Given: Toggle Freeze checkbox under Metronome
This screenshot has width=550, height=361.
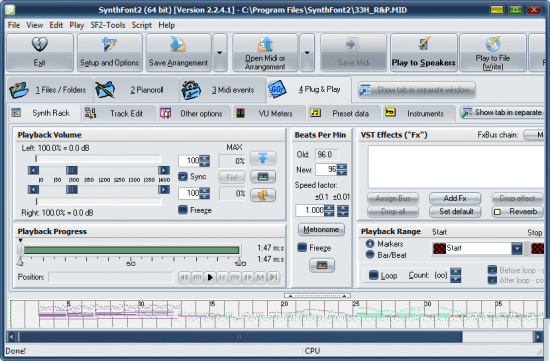Looking at the screenshot, I should coord(302,248).
